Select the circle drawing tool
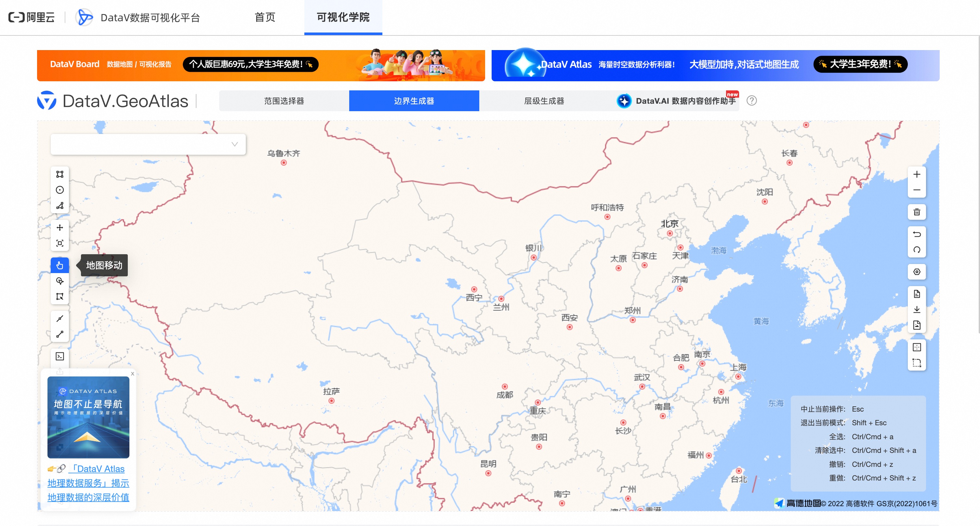Image resolution: width=980 pixels, height=526 pixels. click(x=60, y=190)
